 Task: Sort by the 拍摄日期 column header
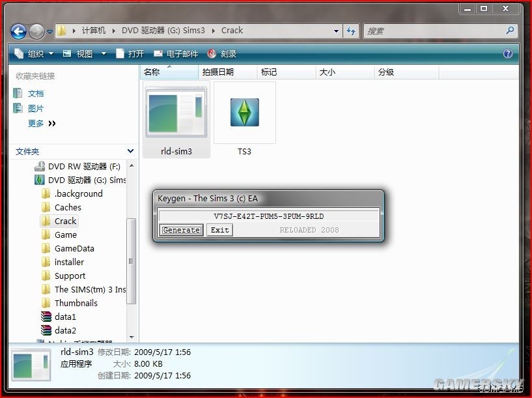click(x=228, y=72)
